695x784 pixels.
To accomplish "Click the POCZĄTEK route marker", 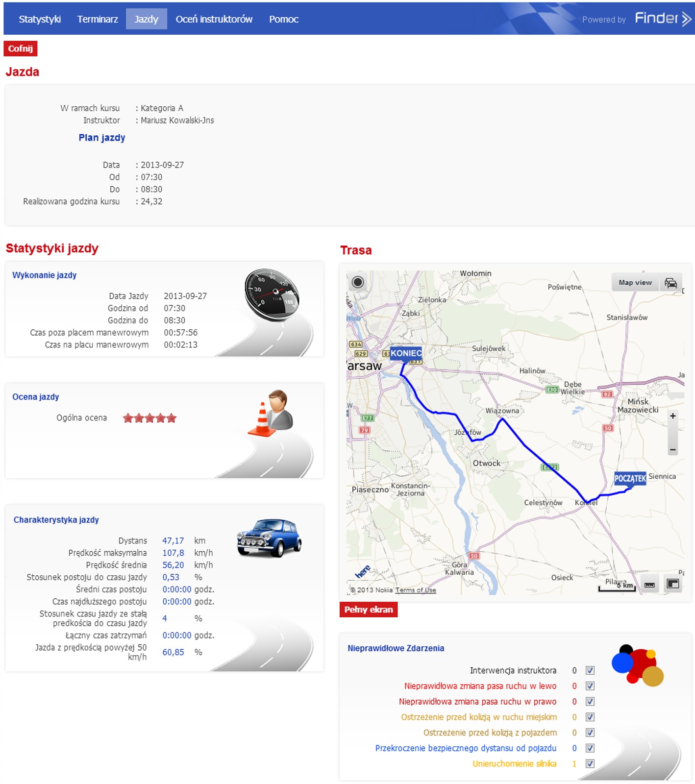I will [x=630, y=478].
